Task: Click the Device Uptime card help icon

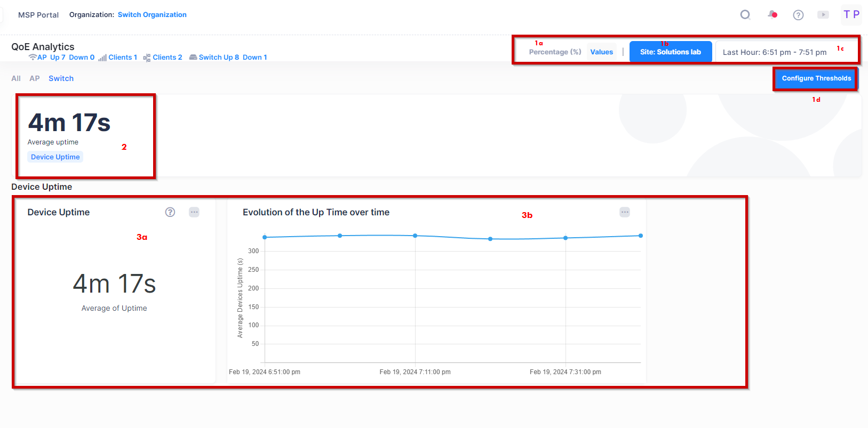Action: coord(170,212)
